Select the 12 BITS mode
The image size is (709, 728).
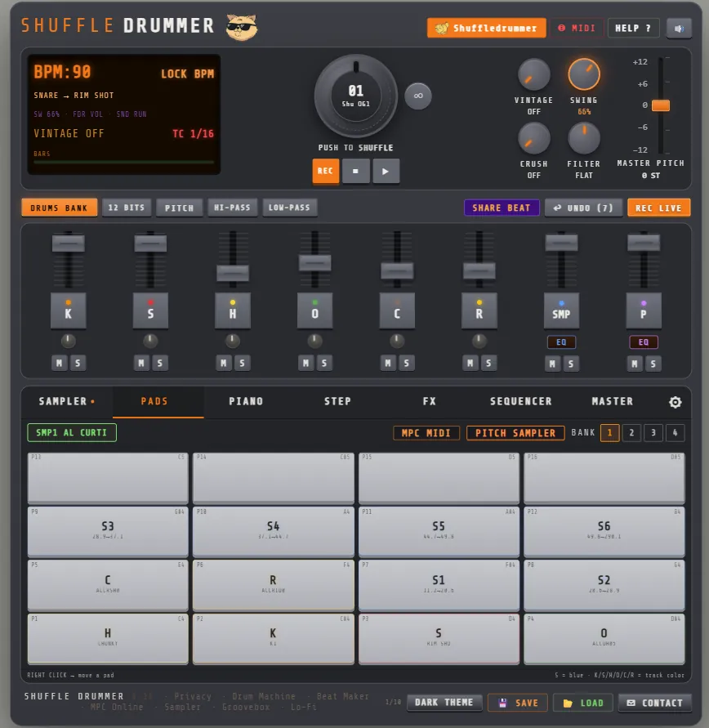[x=127, y=208]
